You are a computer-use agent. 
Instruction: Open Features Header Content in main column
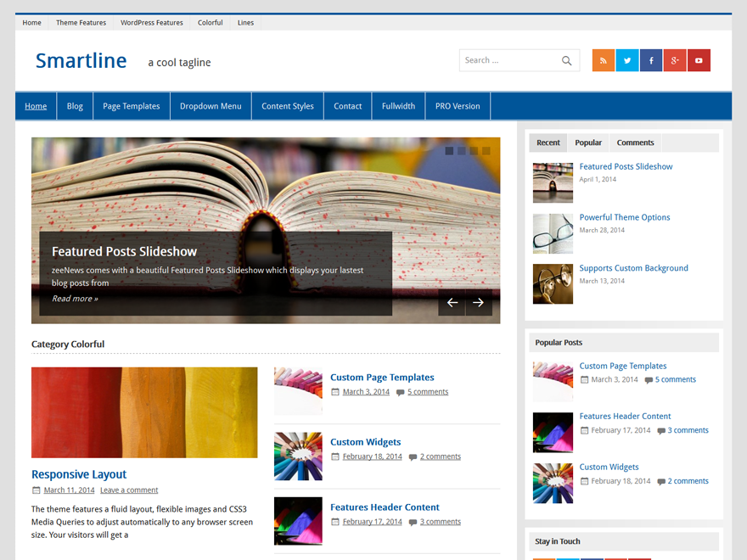click(385, 507)
